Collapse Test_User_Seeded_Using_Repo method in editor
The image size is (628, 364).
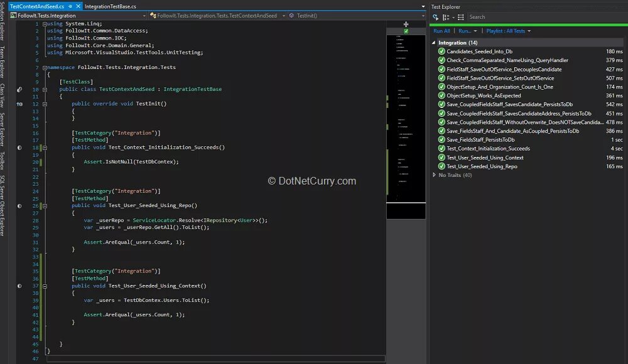point(45,206)
